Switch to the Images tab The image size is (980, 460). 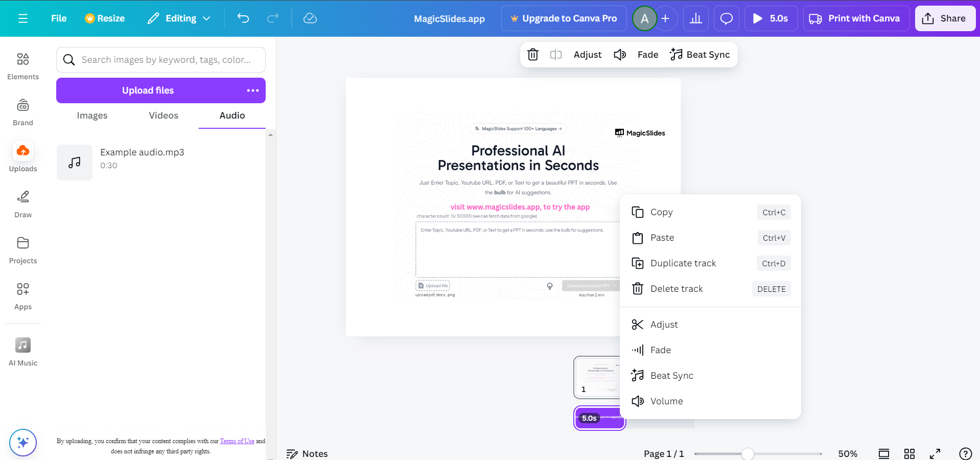pyautogui.click(x=92, y=116)
